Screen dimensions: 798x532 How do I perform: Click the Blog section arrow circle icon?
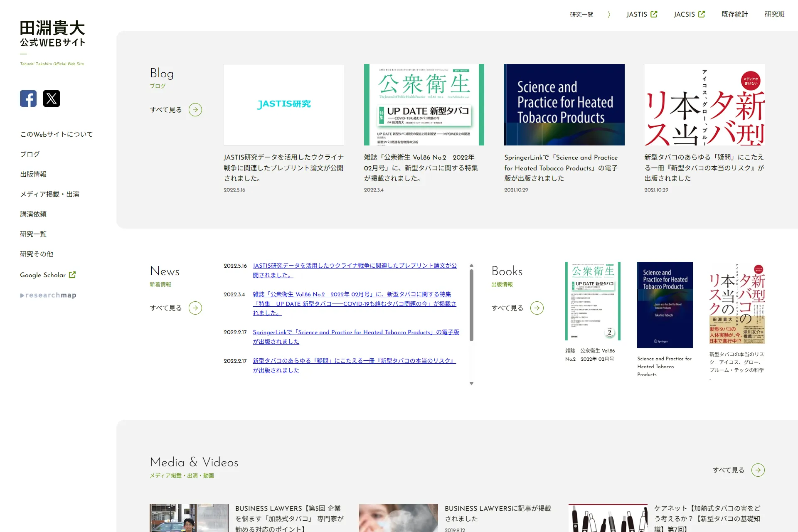pyautogui.click(x=195, y=110)
